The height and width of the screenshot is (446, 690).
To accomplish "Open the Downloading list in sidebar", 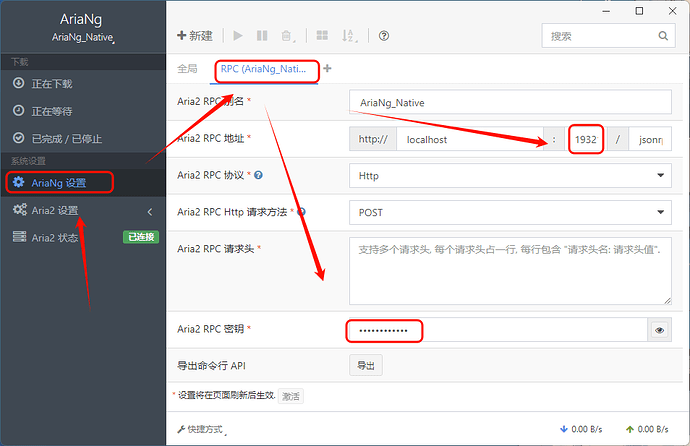I will (83, 84).
